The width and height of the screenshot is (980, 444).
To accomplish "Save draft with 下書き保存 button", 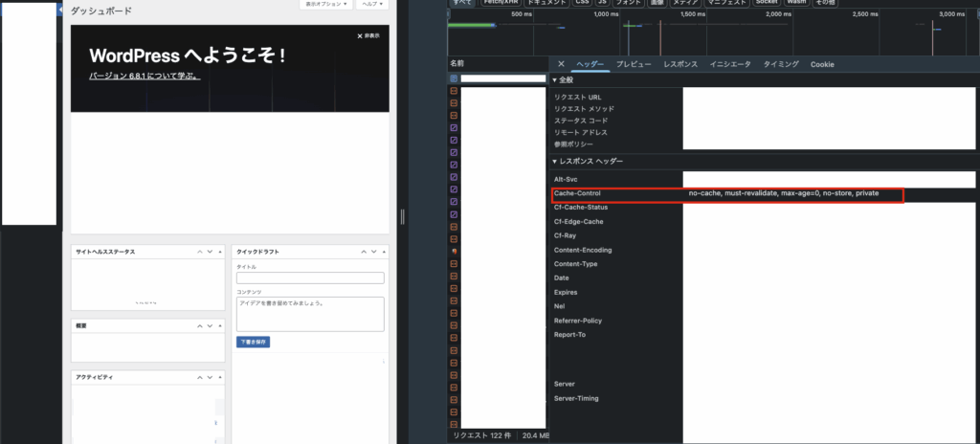I will tap(253, 342).
